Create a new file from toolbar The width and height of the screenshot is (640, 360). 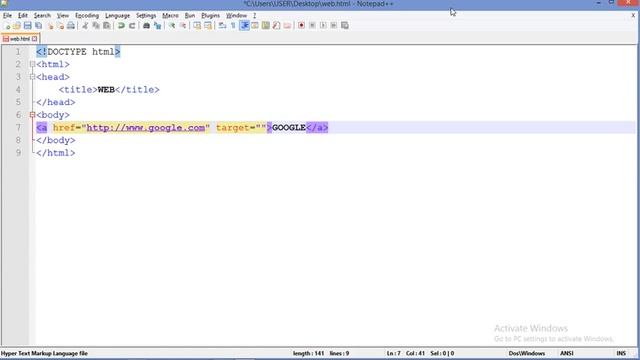7,26
